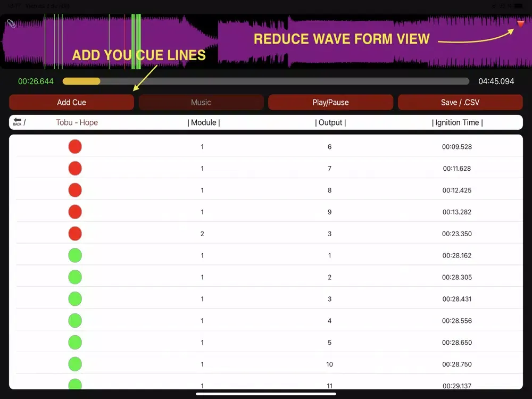This screenshot has width=532, height=399.
Task: Select ignition time 00:28.750
Action: coord(456,364)
